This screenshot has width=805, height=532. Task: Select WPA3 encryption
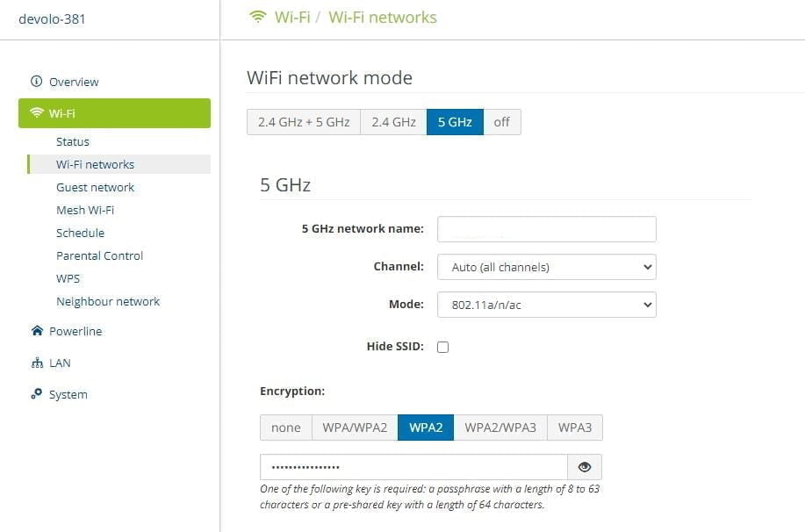575,428
